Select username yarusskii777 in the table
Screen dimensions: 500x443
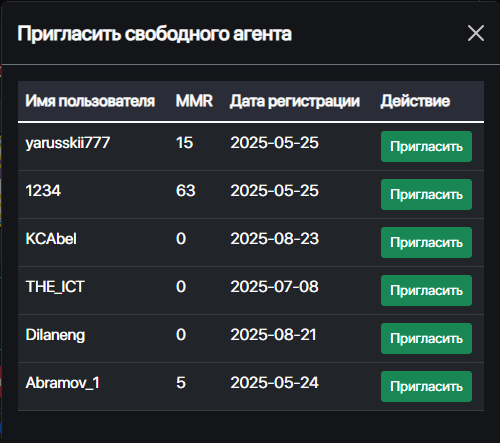68,143
